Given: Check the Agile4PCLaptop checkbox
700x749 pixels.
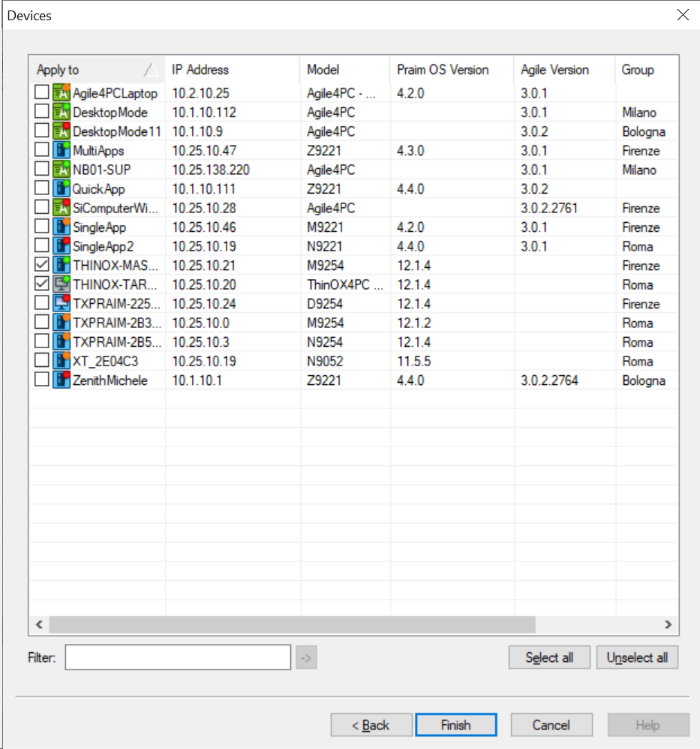Looking at the screenshot, I should click(41, 92).
